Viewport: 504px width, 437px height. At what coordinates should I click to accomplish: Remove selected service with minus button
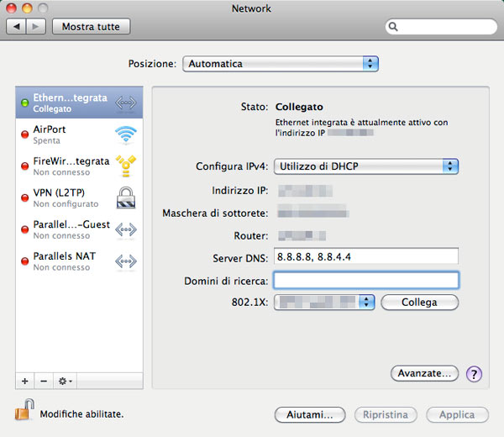click(44, 381)
